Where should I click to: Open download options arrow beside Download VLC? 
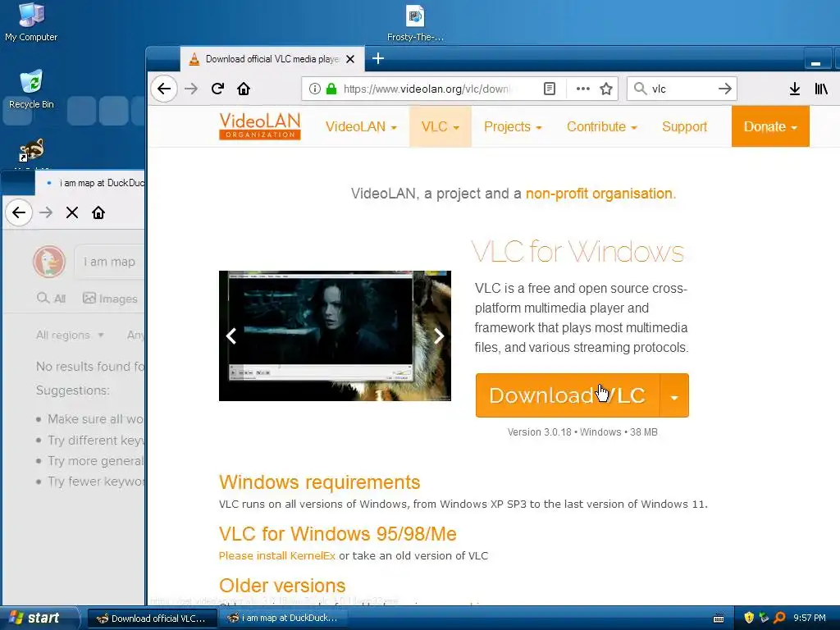(x=674, y=395)
